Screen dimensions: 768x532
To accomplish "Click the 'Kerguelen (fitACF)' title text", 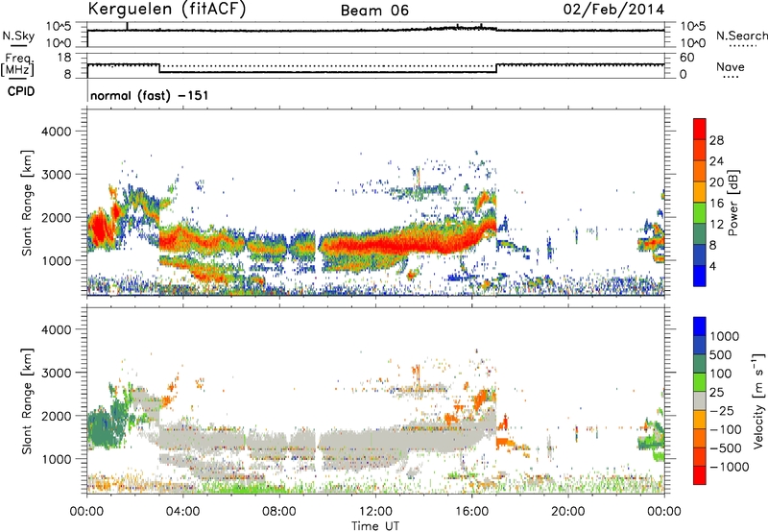I will 166,10.
